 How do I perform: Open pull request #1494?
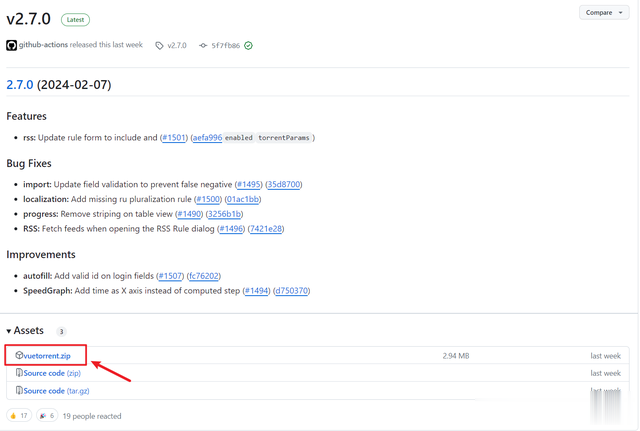click(257, 291)
